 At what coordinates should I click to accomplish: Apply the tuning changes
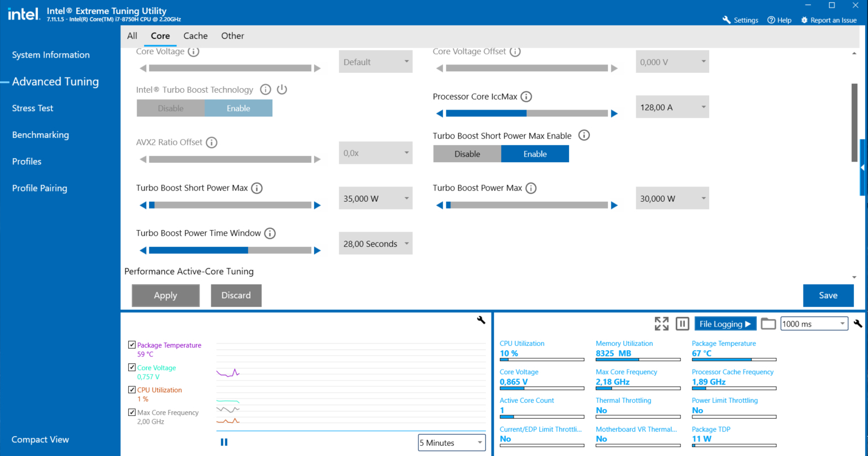point(166,296)
